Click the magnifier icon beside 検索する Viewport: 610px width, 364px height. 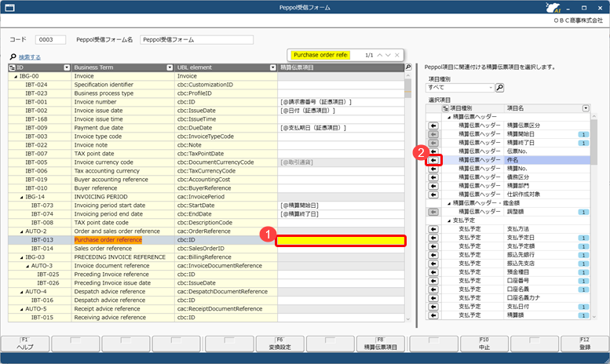click(x=13, y=57)
